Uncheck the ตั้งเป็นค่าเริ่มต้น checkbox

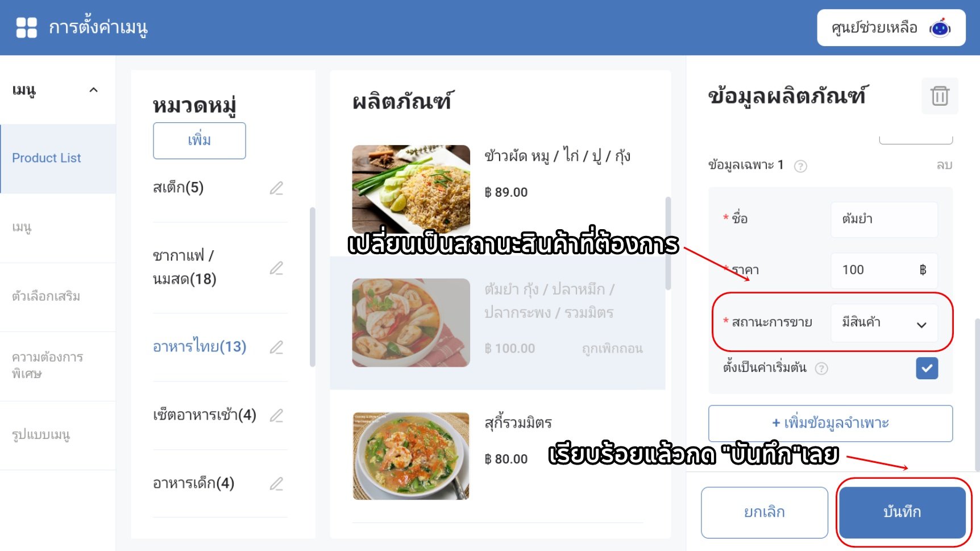coord(927,368)
